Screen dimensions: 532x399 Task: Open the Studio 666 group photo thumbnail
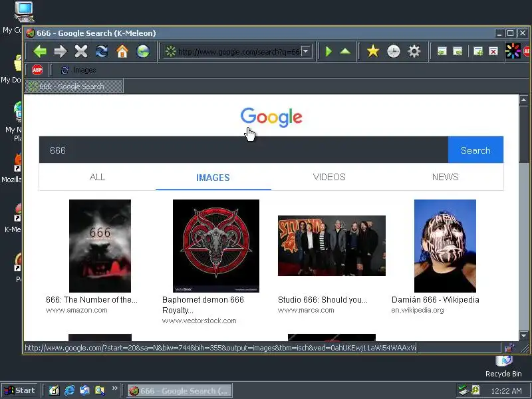point(332,245)
